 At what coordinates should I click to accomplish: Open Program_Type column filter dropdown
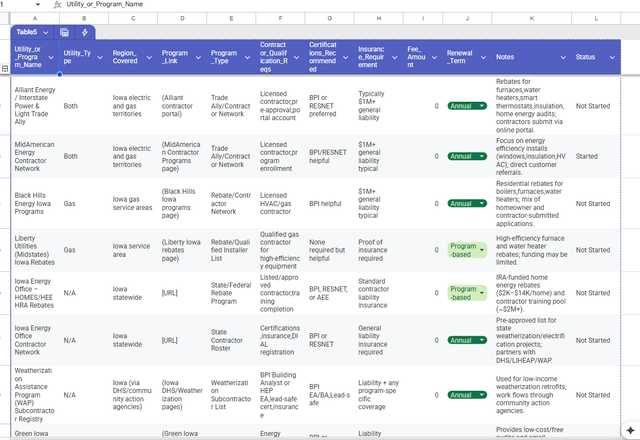pyautogui.click(x=247, y=58)
